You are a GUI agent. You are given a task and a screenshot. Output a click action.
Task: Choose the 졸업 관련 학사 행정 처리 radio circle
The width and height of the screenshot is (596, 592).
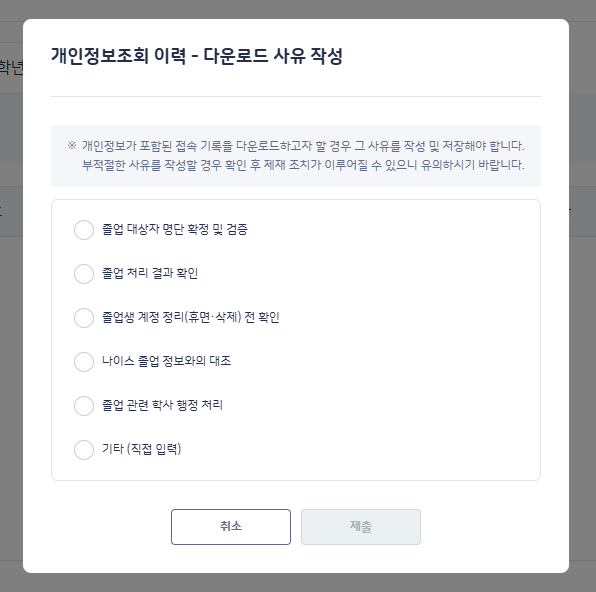click(84, 406)
